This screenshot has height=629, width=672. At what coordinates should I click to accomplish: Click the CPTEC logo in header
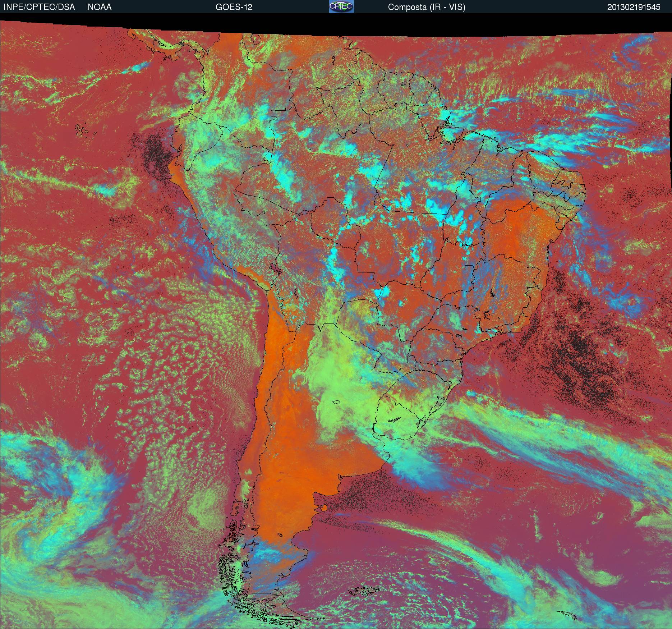[x=341, y=6]
